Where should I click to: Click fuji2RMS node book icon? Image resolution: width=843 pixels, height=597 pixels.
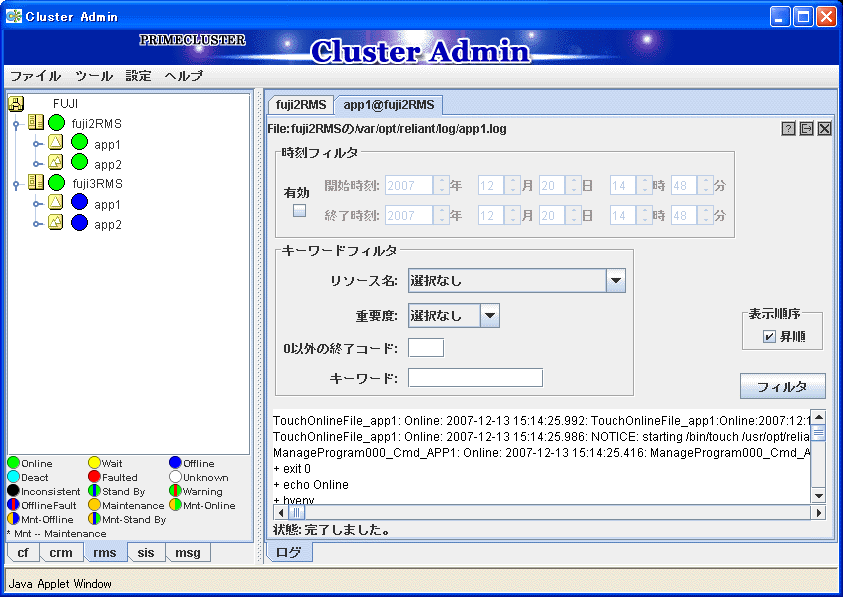36,123
